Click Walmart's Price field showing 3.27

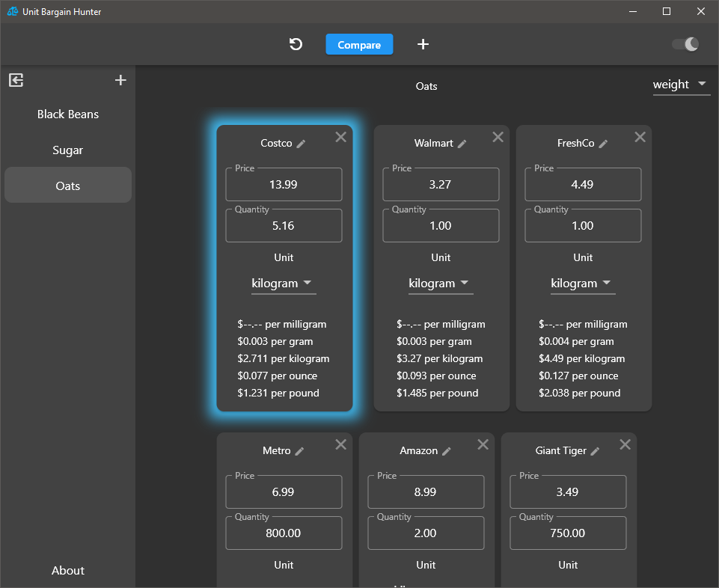441,184
